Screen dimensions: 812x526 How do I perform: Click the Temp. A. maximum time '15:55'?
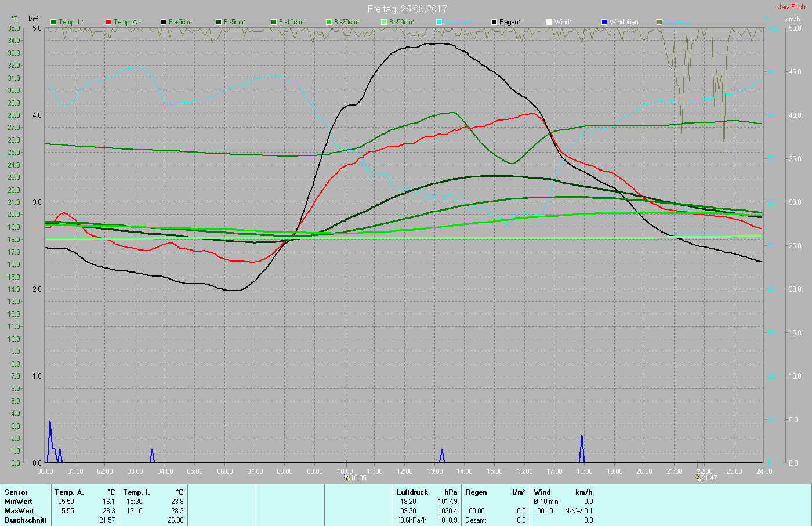[66, 511]
